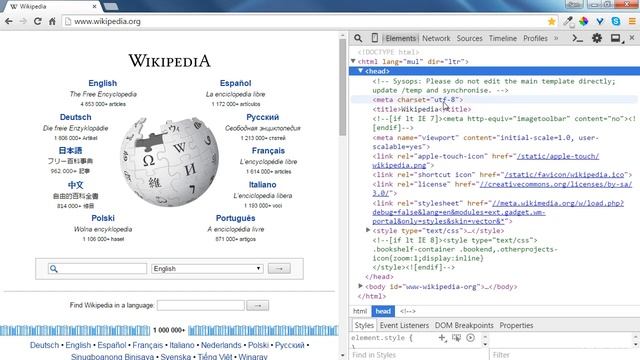The height and width of the screenshot is (360, 640).
Task: Change DevTools dock side icon
Action: pyautogui.click(x=616, y=38)
